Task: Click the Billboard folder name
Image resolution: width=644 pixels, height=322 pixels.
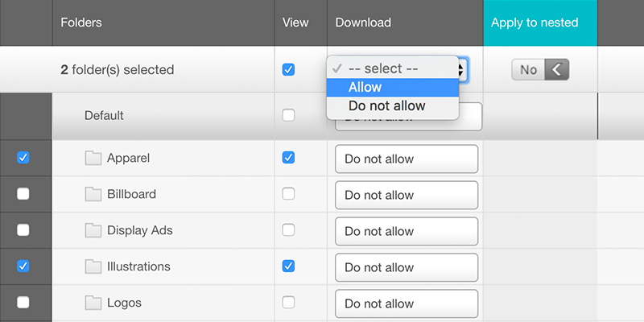Action: click(x=131, y=194)
